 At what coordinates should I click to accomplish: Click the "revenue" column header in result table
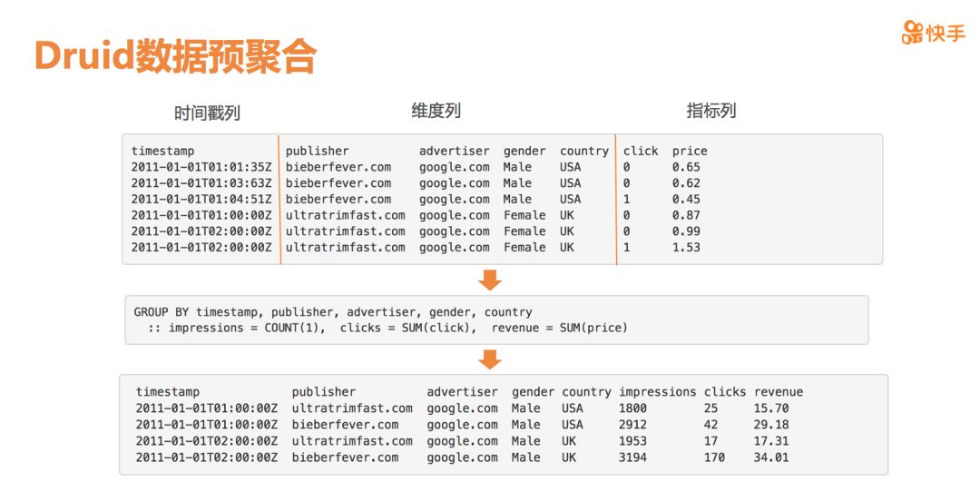tap(779, 392)
